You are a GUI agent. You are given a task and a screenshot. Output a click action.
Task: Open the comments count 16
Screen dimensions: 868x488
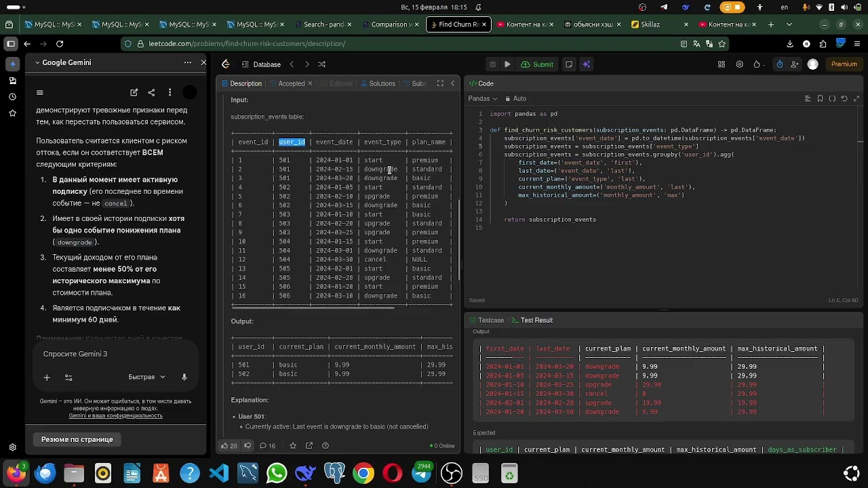268,446
